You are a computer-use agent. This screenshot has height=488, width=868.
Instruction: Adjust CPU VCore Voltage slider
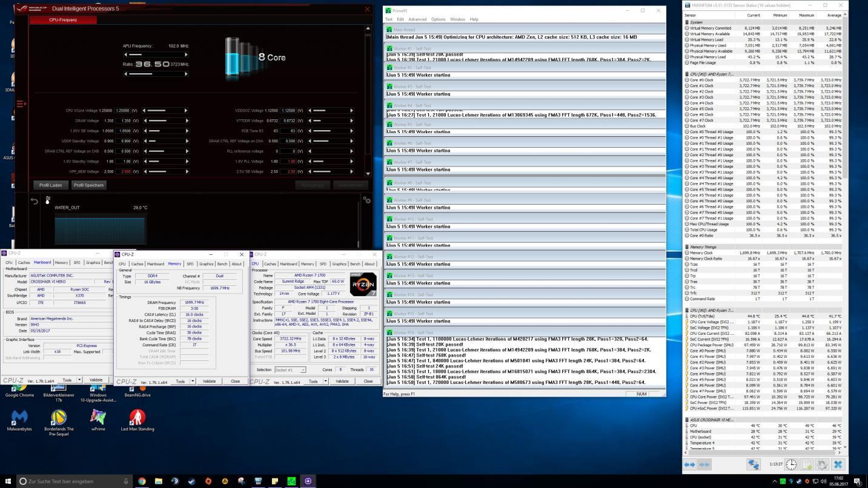(x=165, y=111)
